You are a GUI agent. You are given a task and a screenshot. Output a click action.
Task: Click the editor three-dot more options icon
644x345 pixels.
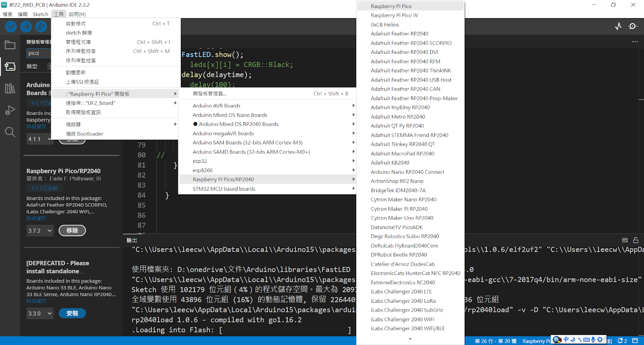(635, 41)
